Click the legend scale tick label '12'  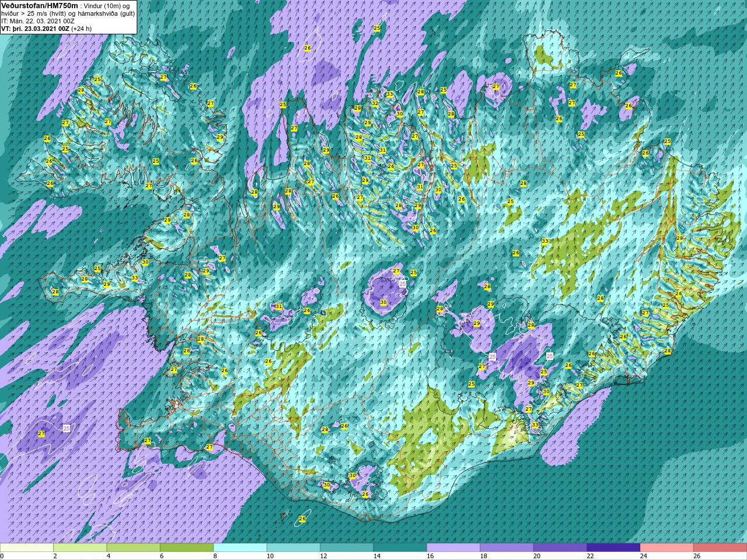pyautogui.click(x=323, y=556)
